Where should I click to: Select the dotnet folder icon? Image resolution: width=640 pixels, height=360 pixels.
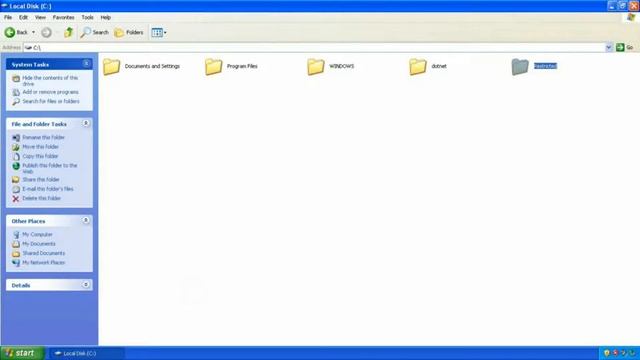[x=418, y=67]
